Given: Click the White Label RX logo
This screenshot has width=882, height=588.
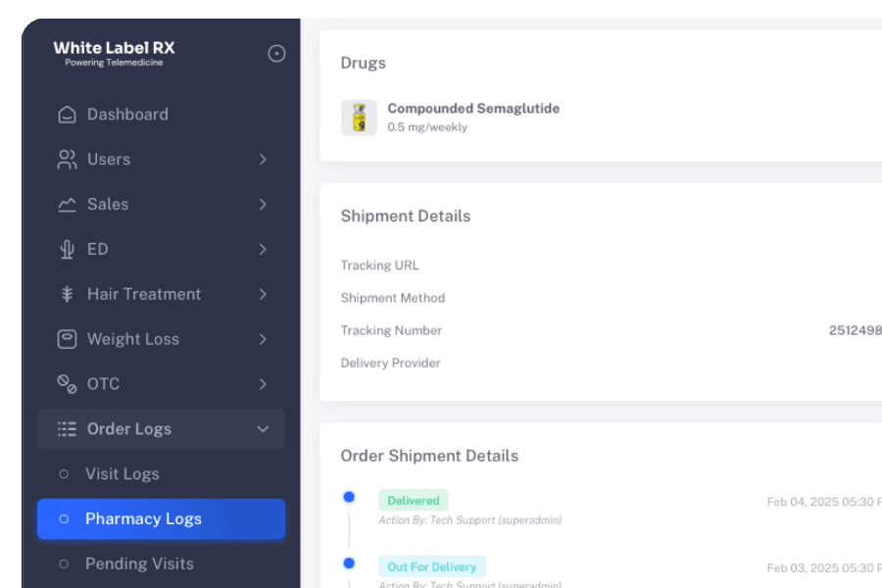Looking at the screenshot, I should [x=114, y=54].
